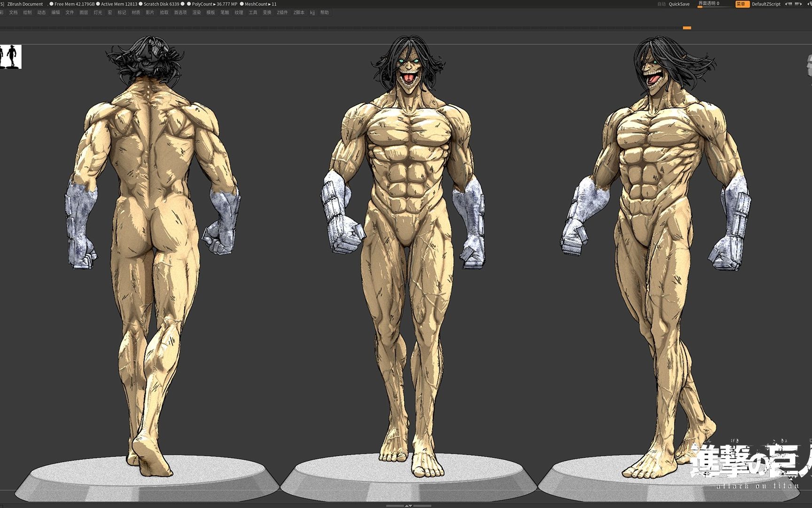
Task: Open the kjj menu
Action: pyautogui.click(x=312, y=13)
